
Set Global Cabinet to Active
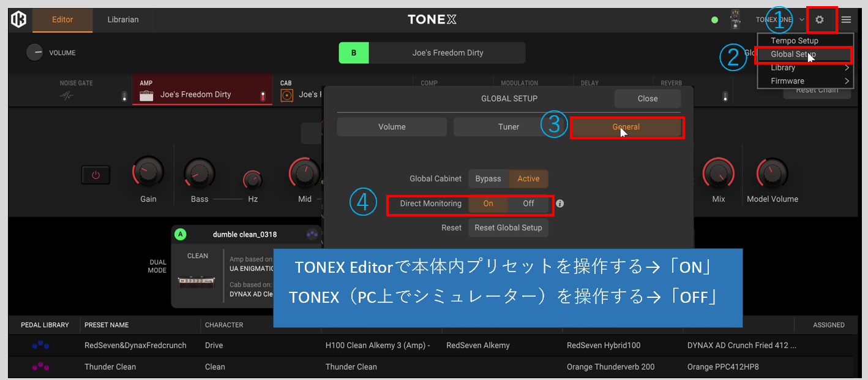point(528,179)
